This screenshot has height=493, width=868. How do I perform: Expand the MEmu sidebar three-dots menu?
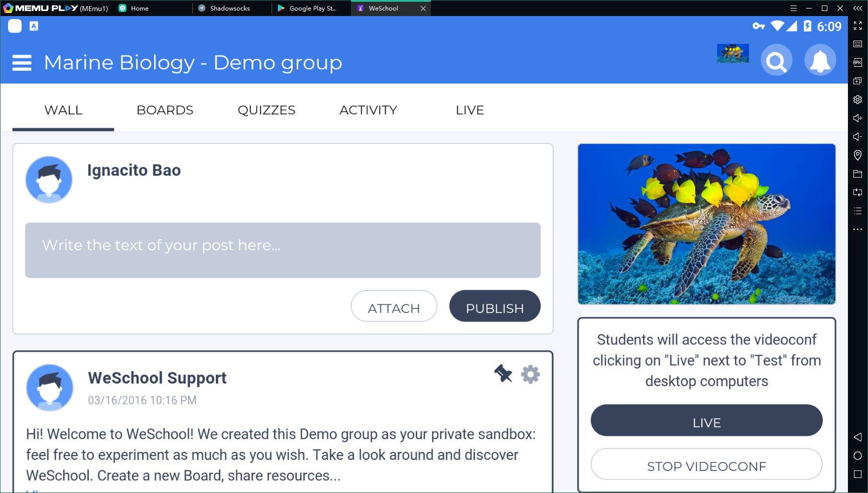tap(857, 229)
